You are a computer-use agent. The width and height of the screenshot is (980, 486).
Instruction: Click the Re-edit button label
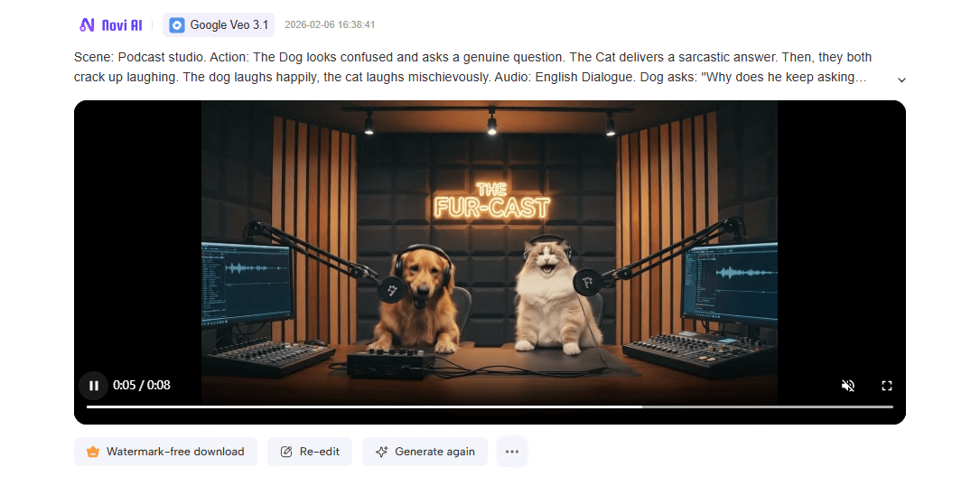click(x=320, y=452)
